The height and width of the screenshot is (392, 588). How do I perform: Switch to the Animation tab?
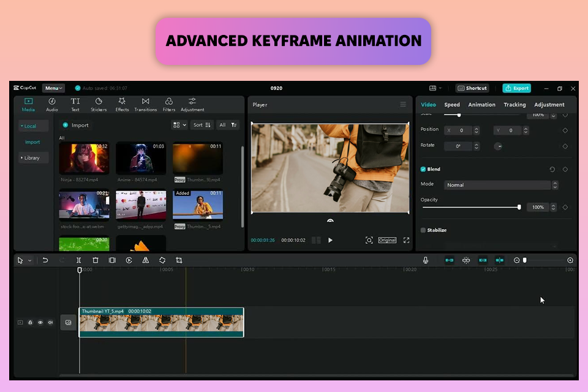[x=481, y=105]
